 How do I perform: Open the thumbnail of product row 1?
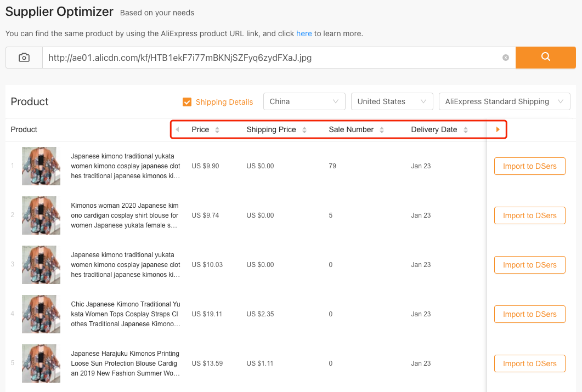pos(41,166)
